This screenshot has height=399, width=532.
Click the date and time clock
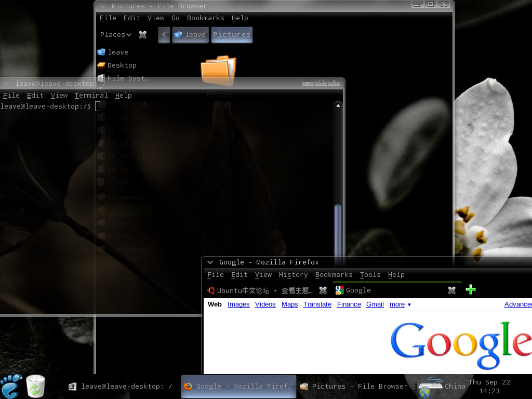489,387
